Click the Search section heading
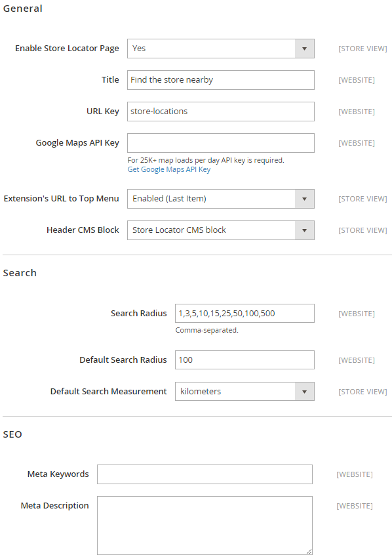This screenshot has width=392, height=559. 20,273
